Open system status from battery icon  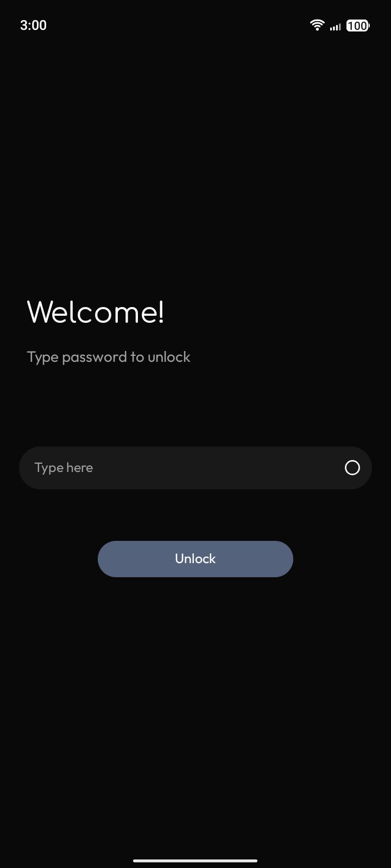357,25
